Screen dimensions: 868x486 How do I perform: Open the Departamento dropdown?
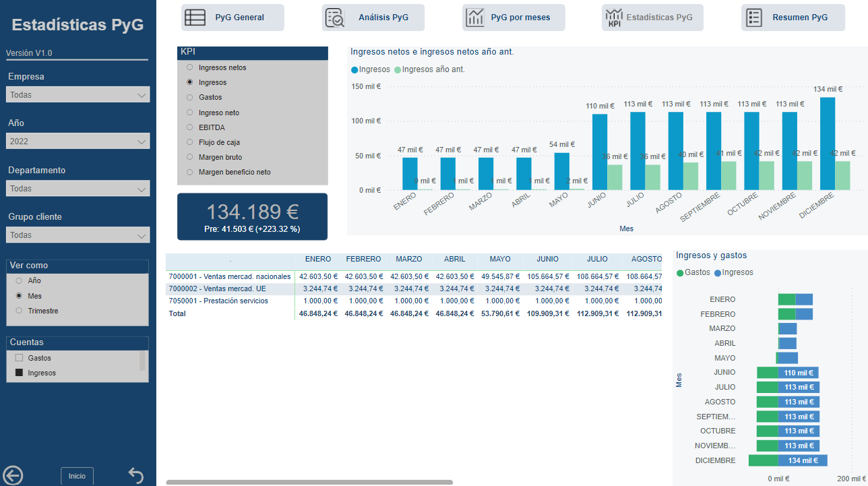coord(77,189)
